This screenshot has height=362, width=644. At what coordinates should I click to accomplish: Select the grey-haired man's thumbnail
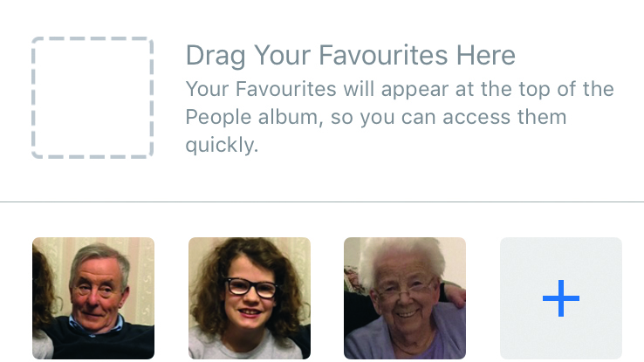coord(93,298)
